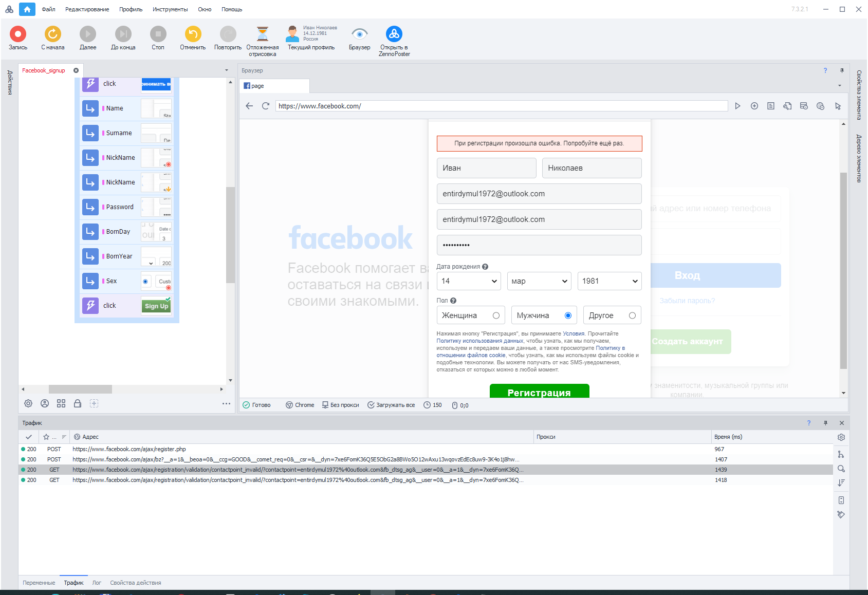
Task: Click the padlock icon under actions panel
Action: click(x=78, y=403)
